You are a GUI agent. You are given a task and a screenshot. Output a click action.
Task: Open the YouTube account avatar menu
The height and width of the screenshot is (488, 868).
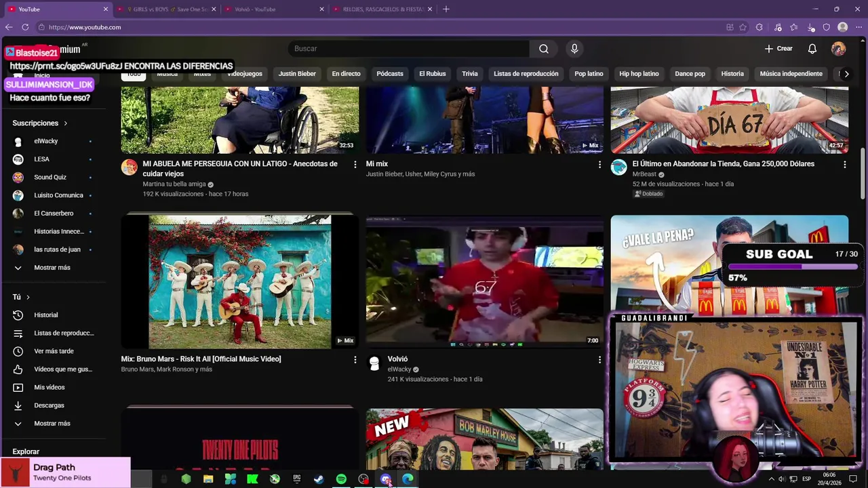click(838, 49)
